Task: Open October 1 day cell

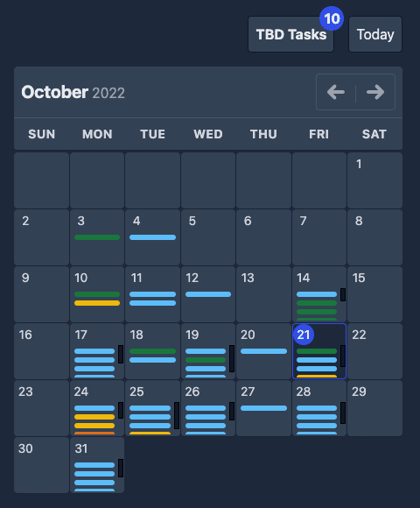Action: (x=374, y=180)
